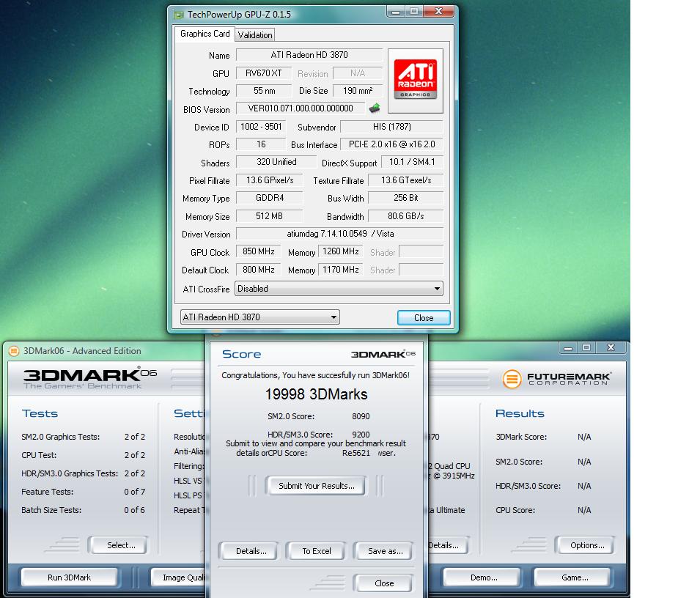The height and width of the screenshot is (598, 700).
Task: Select the Graphics Card tab in GPU-Z
Action: click(205, 34)
